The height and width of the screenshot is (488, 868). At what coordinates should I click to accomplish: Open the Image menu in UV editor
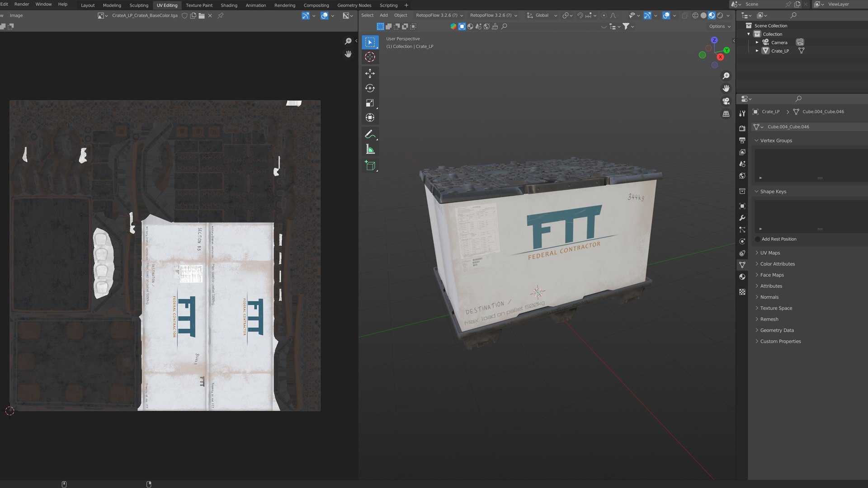click(x=16, y=15)
